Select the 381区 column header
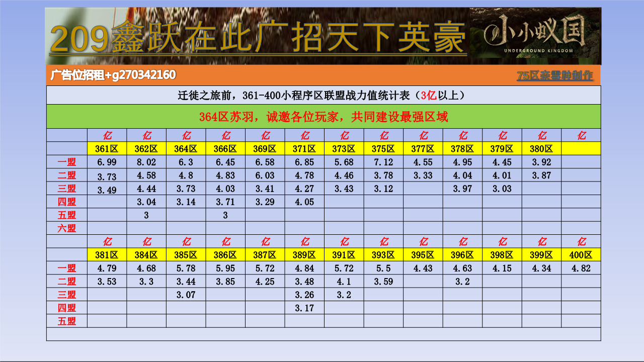Screen dimensions: 644x362 tap(107, 255)
